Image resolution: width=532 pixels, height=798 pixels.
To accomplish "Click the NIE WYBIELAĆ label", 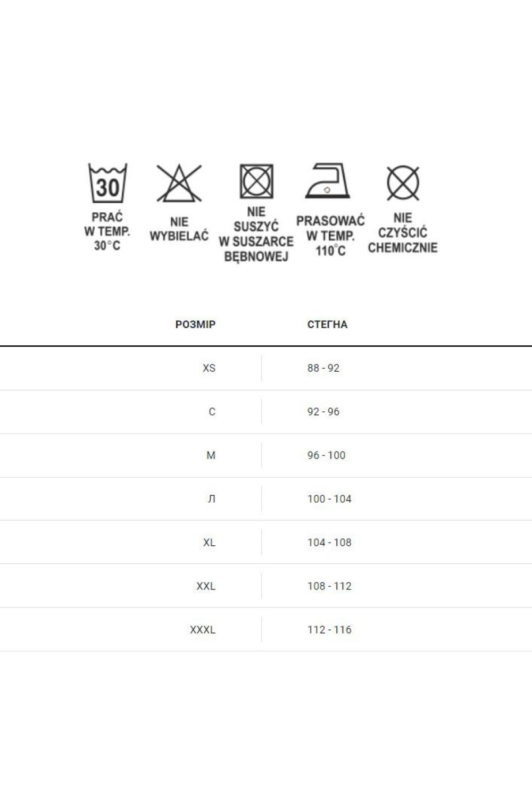I will click(x=179, y=229).
